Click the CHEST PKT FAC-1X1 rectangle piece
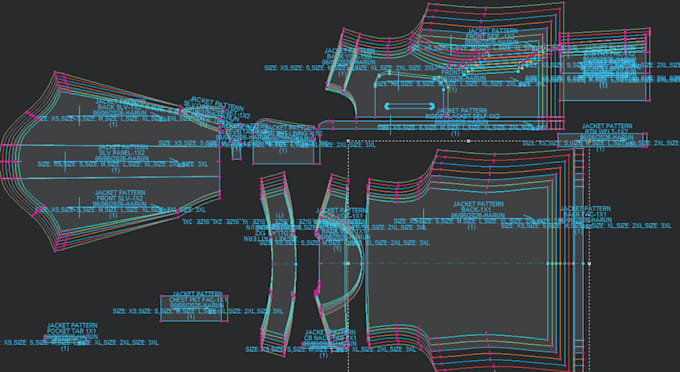Image resolution: width=680 pixels, height=372 pixels. coord(194,308)
